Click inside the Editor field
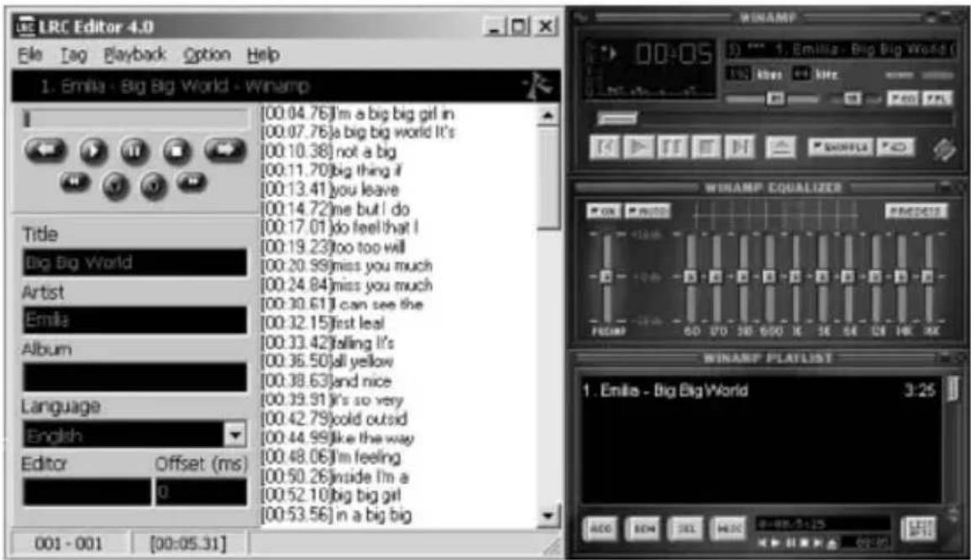The height and width of the screenshot is (560, 971). [87, 492]
